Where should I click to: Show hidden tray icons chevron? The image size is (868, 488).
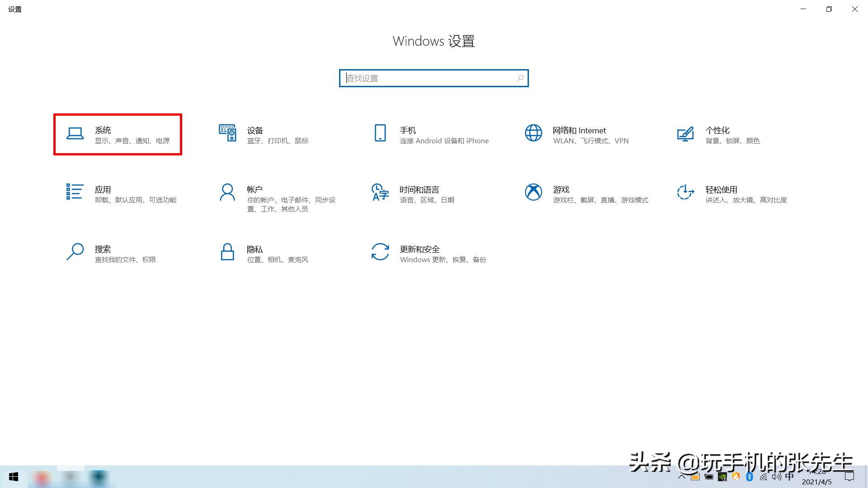pyautogui.click(x=682, y=477)
